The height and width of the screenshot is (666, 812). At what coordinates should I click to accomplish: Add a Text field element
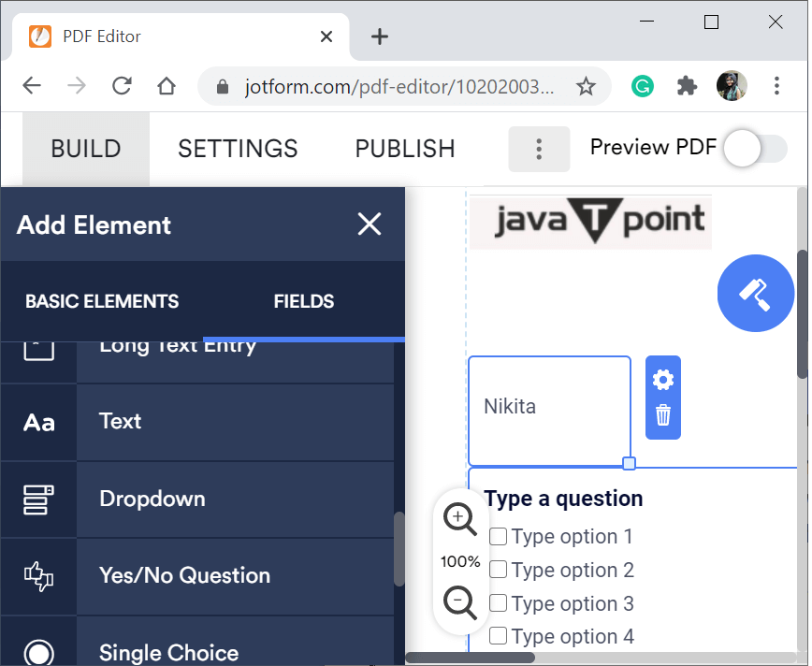(196, 422)
